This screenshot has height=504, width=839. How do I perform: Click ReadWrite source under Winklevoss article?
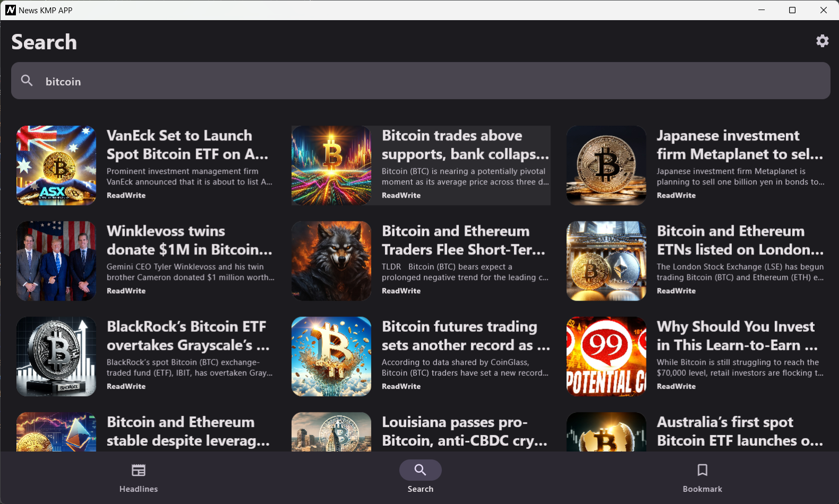pyautogui.click(x=126, y=290)
